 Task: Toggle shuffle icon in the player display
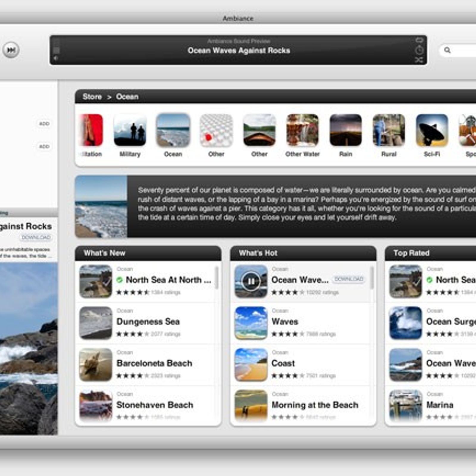coord(419,60)
